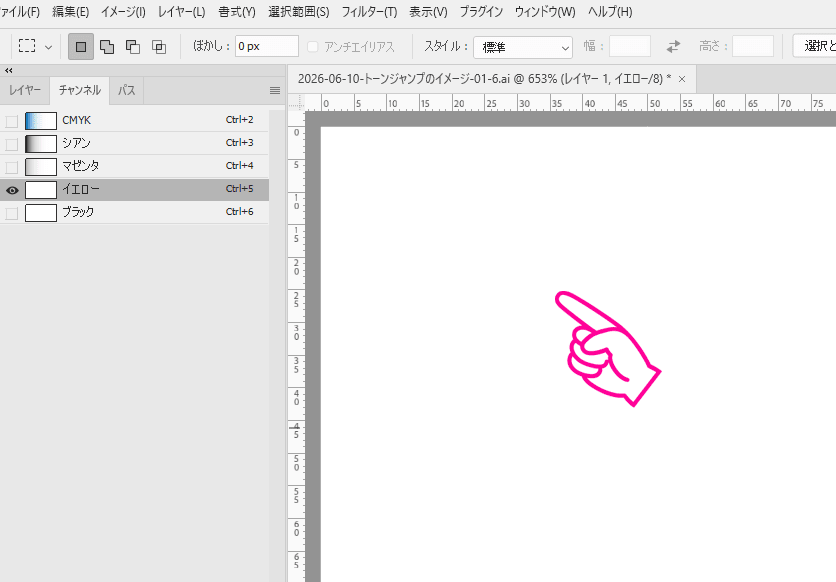Open the ウィンドウ(W) menu
The image size is (836, 582).
(x=545, y=12)
